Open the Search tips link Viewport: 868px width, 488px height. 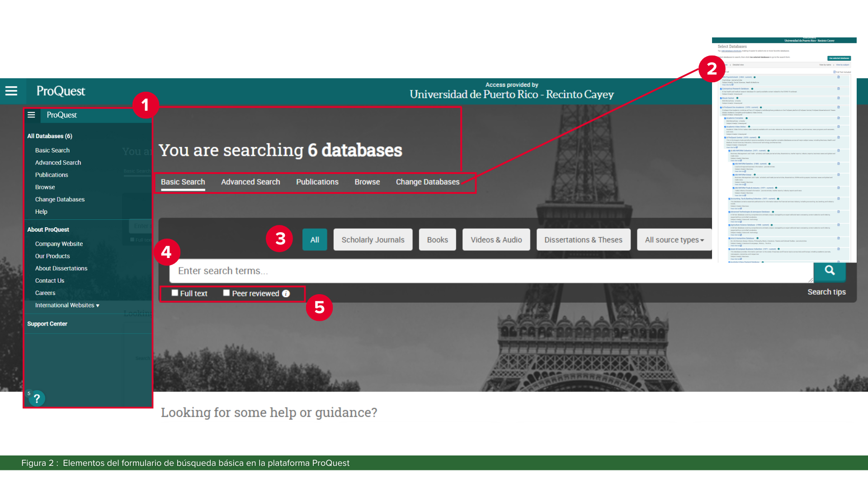tap(826, 292)
